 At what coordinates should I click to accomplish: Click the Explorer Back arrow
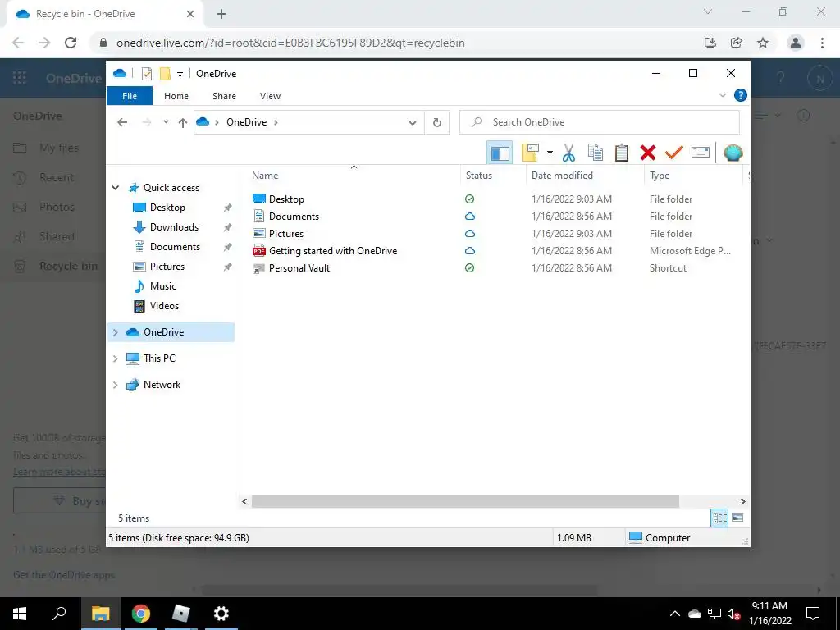[122, 123]
